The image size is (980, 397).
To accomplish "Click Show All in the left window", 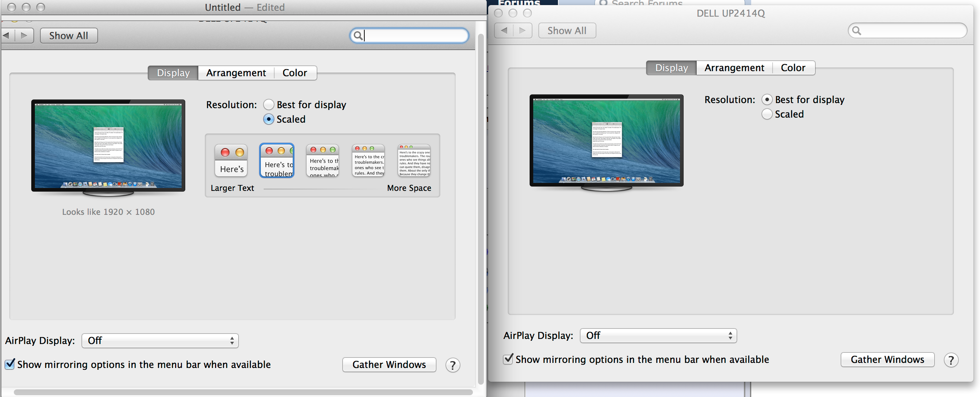I will [x=69, y=36].
